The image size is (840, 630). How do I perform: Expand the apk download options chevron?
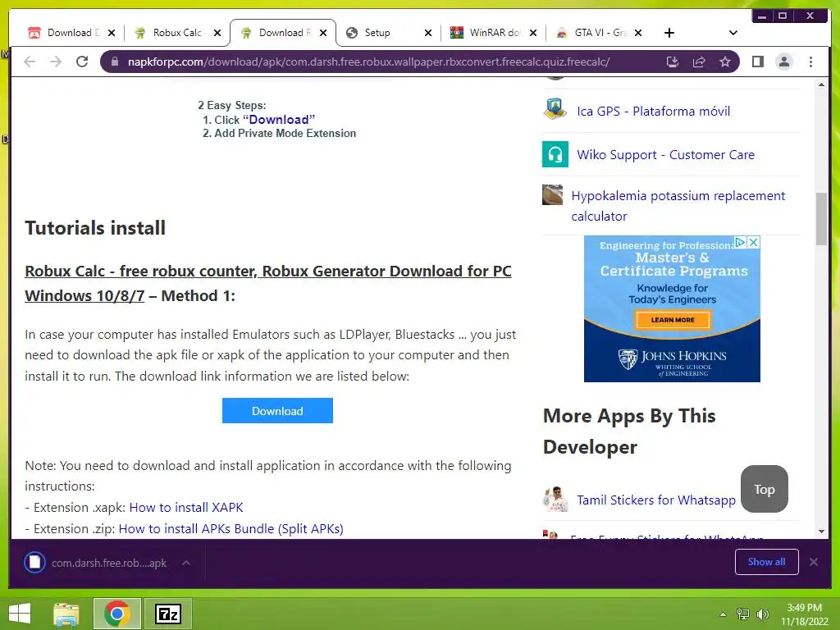coord(186,563)
